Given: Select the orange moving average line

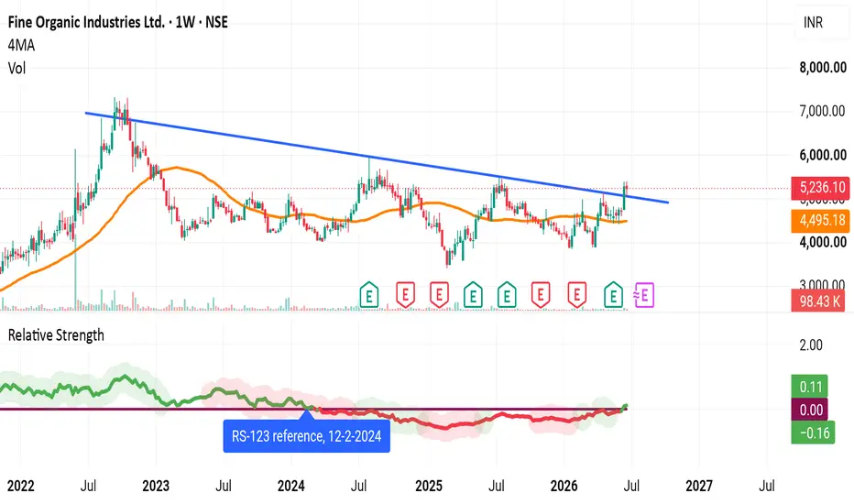Looking at the screenshot, I should 313,217.
